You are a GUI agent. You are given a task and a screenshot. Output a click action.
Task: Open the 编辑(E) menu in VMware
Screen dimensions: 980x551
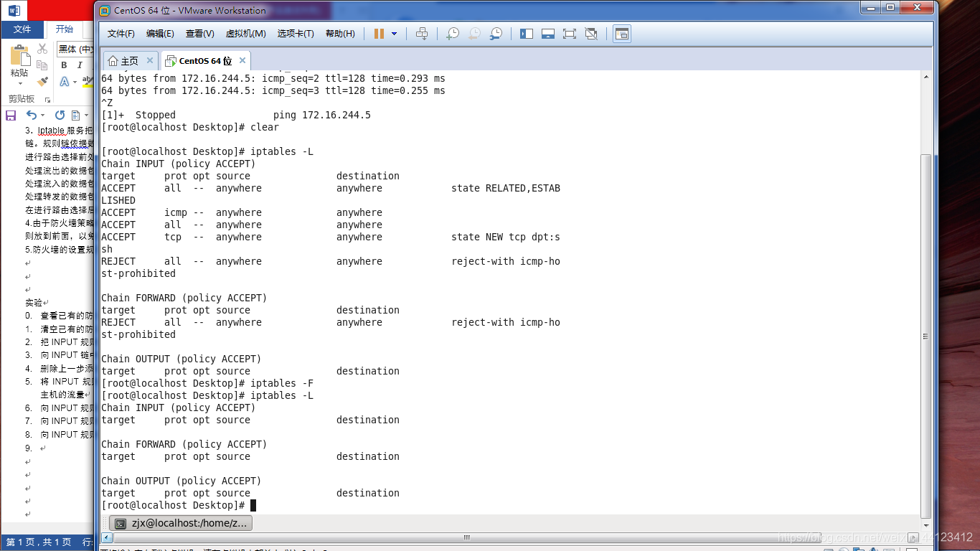[160, 34]
